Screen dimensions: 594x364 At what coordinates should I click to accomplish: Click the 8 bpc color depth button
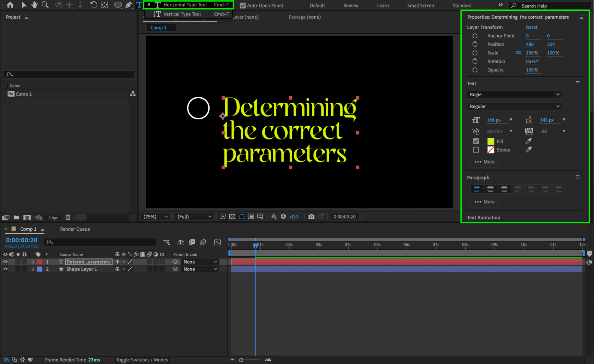click(53, 218)
